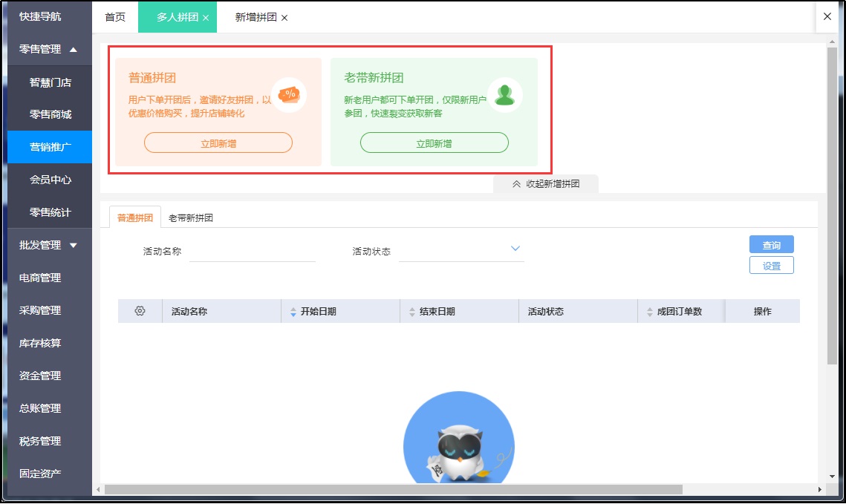Toggle sorting on the 开始日期 column
This screenshot has width=846, height=504.
tap(293, 310)
